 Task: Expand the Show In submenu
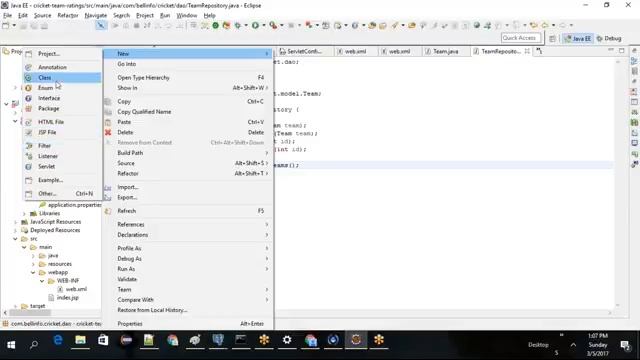point(188,88)
